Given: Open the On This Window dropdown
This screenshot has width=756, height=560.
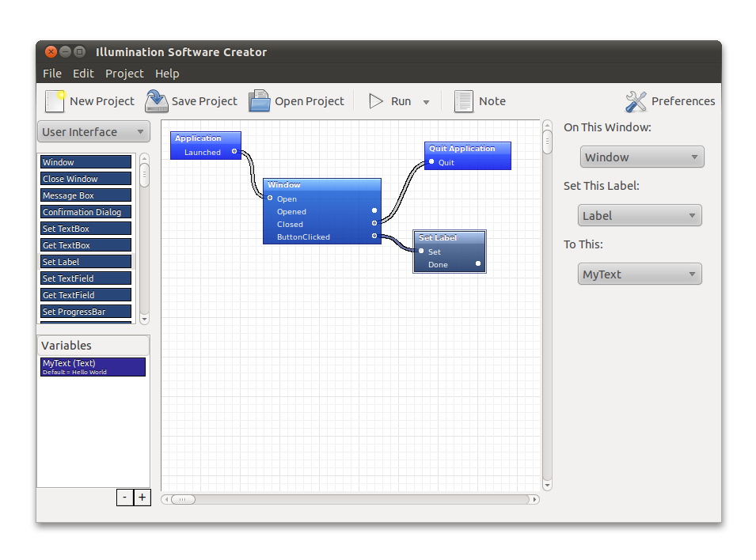Looking at the screenshot, I should coord(642,157).
